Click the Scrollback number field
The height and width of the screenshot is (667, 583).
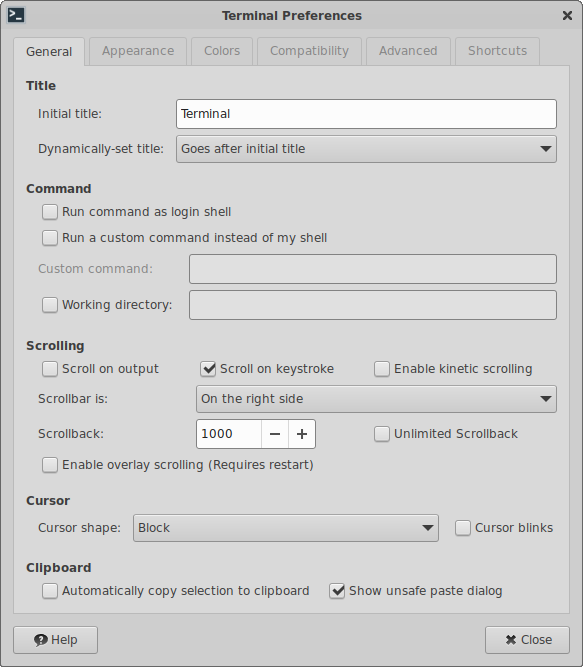[x=229, y=434]
